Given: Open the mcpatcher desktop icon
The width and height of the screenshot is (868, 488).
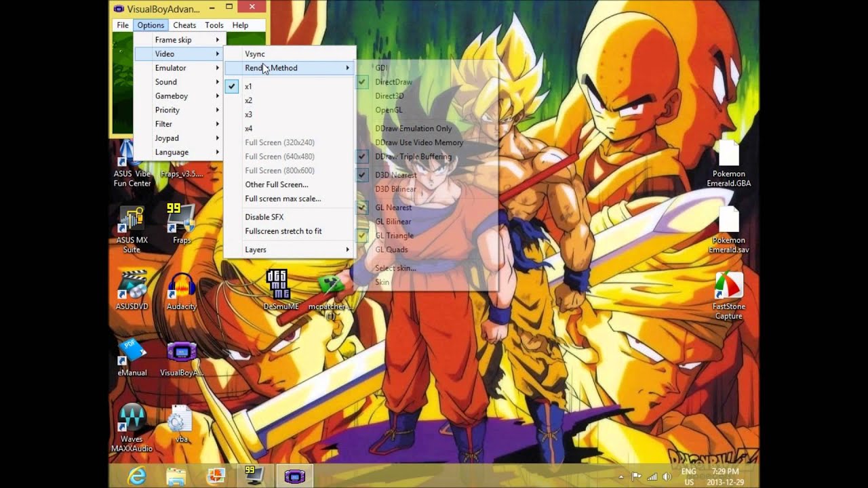Looking at the screenshot, I should click(x=330, y=295).
